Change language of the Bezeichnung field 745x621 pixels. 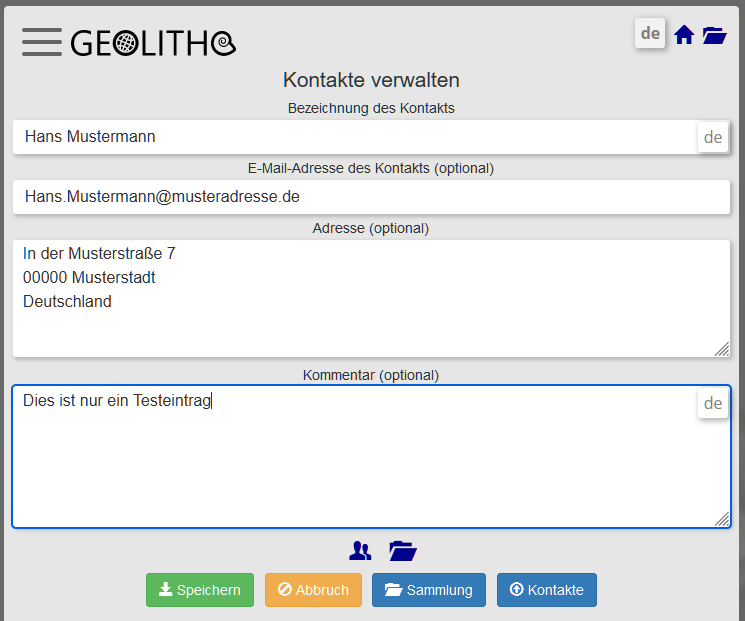712,137
